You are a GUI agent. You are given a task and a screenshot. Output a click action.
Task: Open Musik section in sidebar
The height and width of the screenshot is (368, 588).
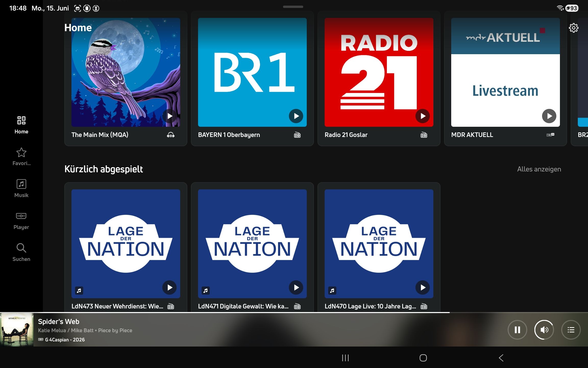(x=21, y=189)
